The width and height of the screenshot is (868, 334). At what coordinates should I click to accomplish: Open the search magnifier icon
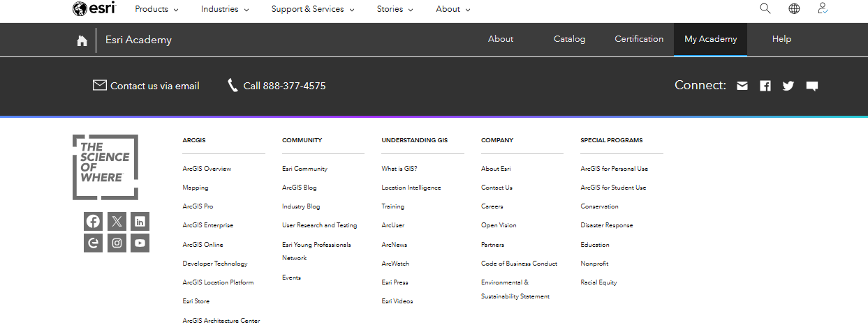(x=765, y=8)
